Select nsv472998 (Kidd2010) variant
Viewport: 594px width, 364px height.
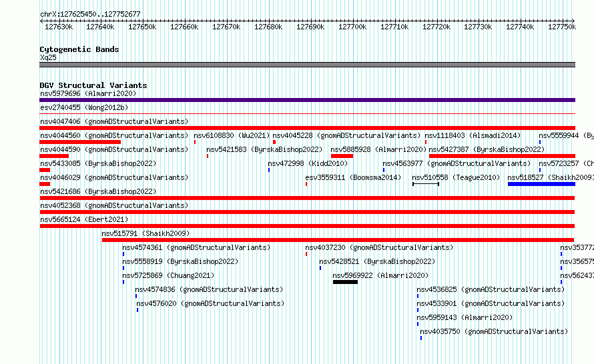tap(308, 163)
